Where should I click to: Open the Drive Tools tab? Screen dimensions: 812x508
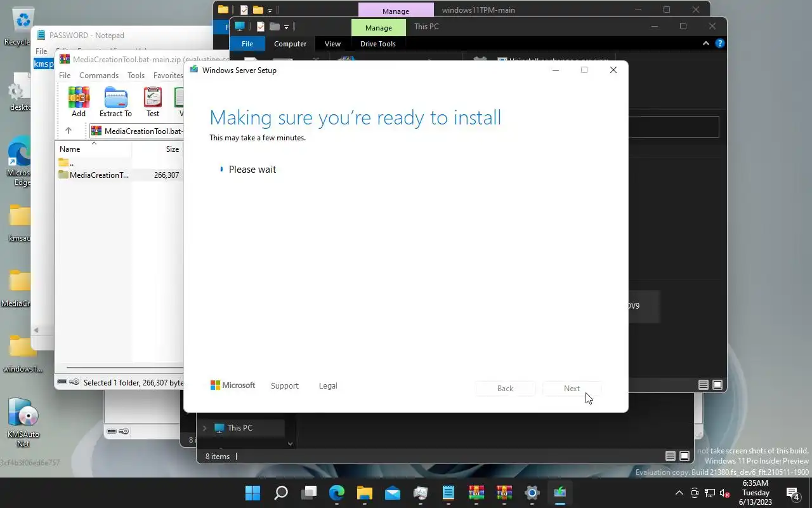[x=378, y=44]
